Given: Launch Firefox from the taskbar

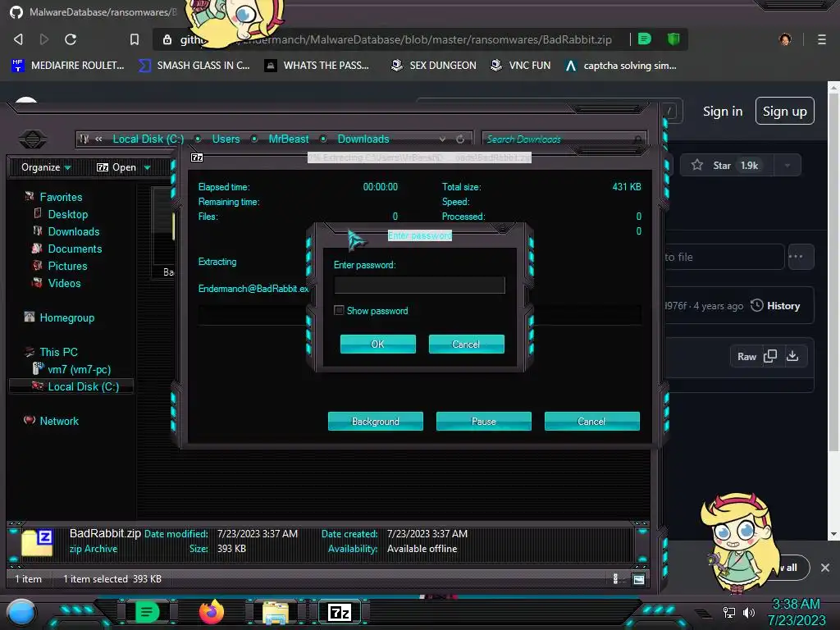Looking at the screenshot, I should point(212,612).
